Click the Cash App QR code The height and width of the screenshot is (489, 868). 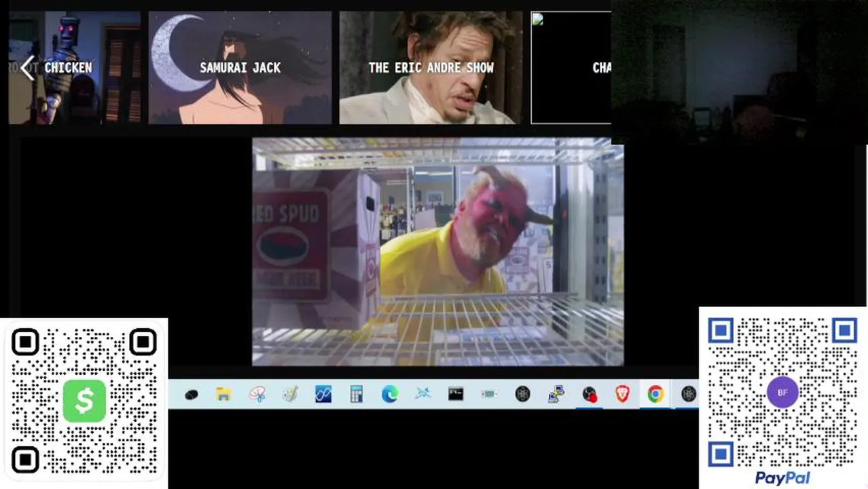click(84, 403)
